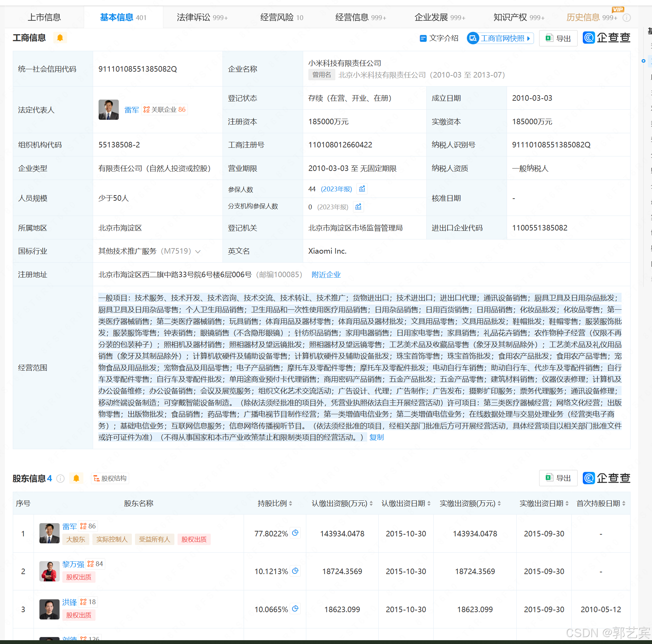Click pie chart icon next to 10.1213%
The image size is (652, 644).
[295, 571]
